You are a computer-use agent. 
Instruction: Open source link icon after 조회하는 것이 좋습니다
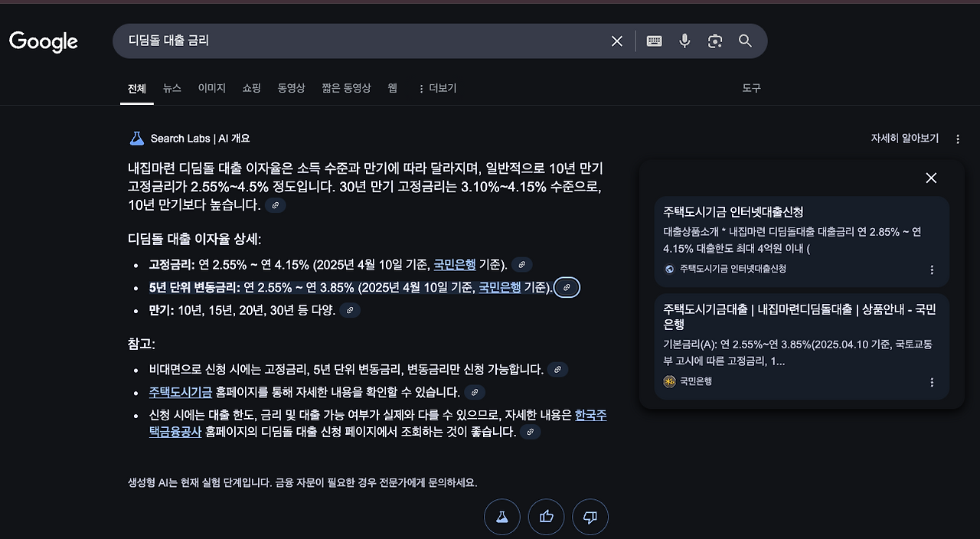point(530,432)
